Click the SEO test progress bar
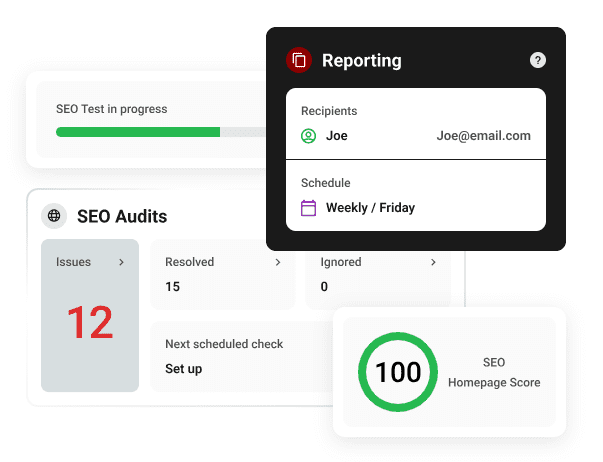The width and height of the screenshot is (603, 462). click(x=161, y=132)
